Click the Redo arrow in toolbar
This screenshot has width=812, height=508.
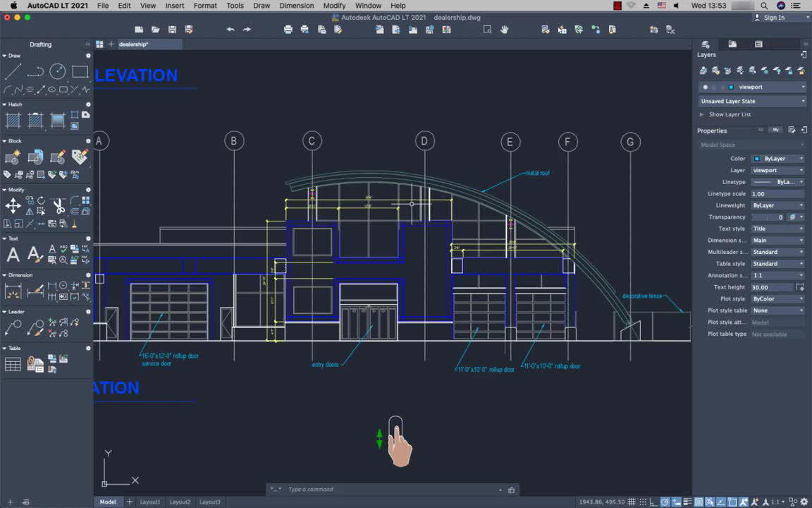(x=247, y=30)
